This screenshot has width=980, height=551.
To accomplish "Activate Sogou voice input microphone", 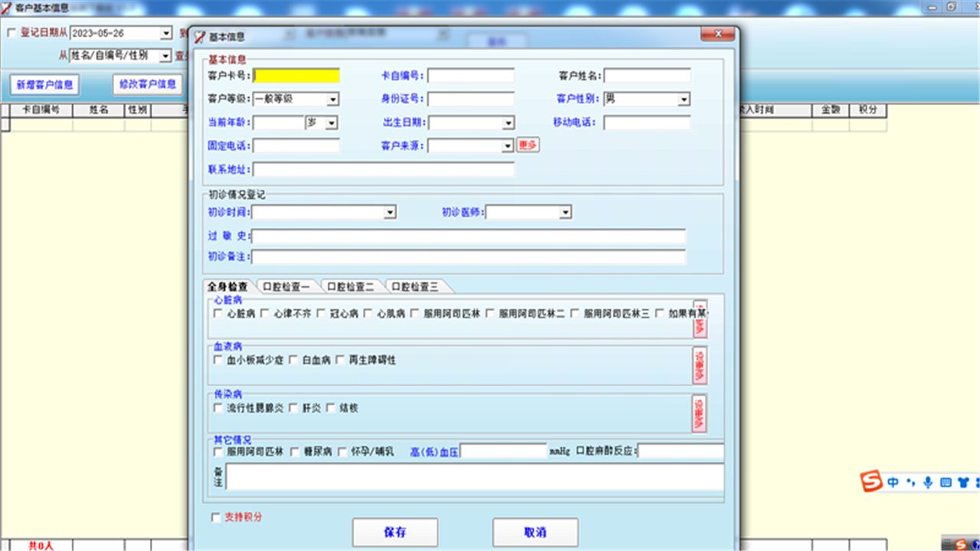I will pyautogui.click(x=928, y=483).
